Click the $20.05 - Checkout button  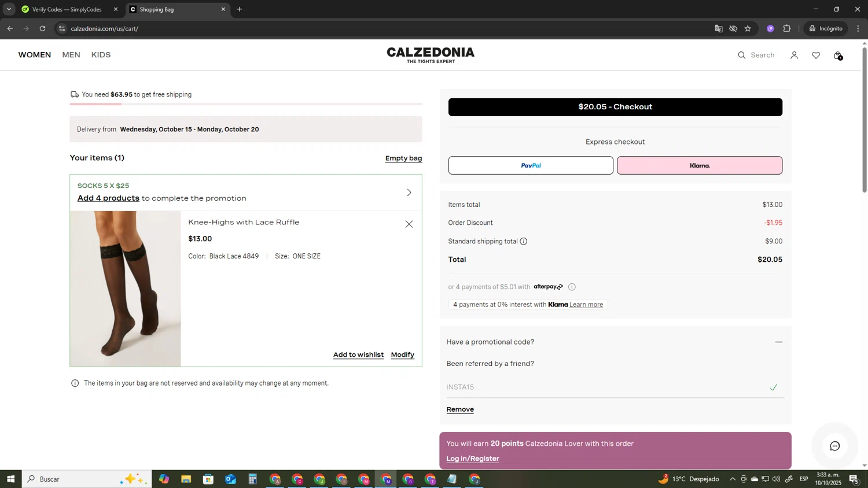click(615, 107)
